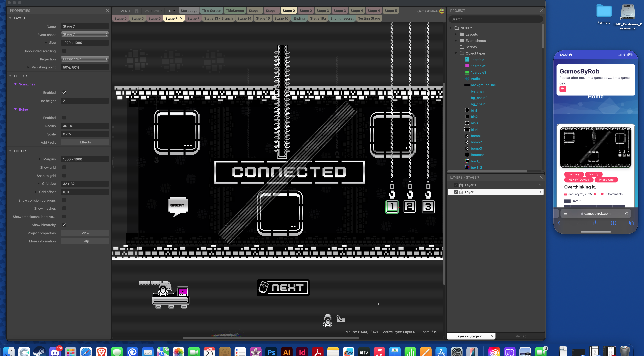Toggle Show collision polygons checkbox
Image resolution: width=644 pixels, height=356 pixels.
[x=64, y=200]
